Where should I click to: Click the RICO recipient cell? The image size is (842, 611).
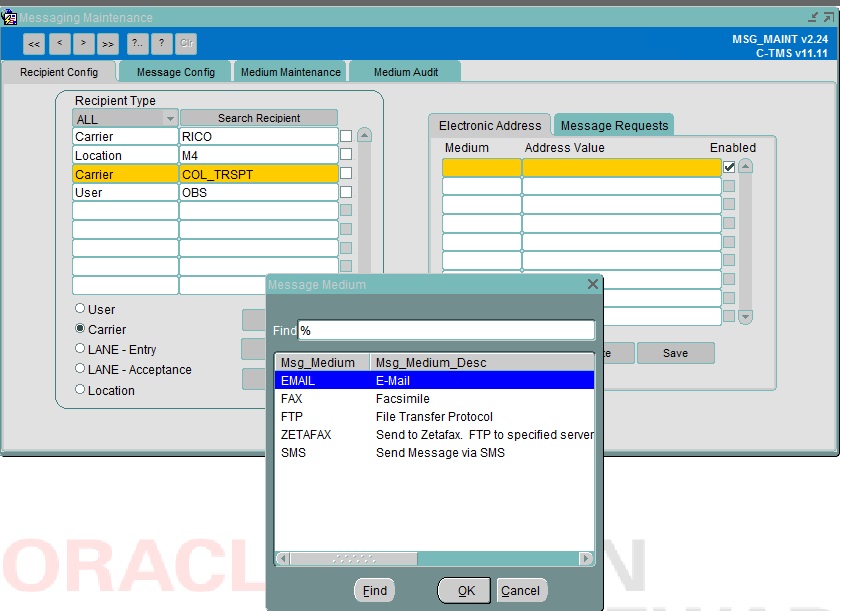click(258, 136)
